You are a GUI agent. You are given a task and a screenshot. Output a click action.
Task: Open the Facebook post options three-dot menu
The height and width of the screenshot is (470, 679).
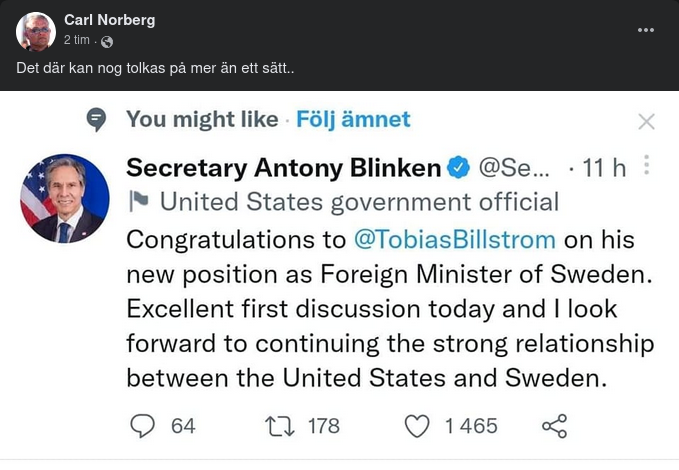click(646, 30)
